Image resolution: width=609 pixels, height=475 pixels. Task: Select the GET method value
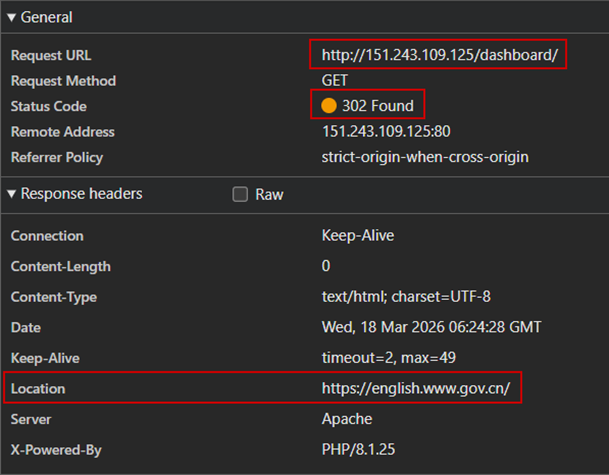point(335,81)
